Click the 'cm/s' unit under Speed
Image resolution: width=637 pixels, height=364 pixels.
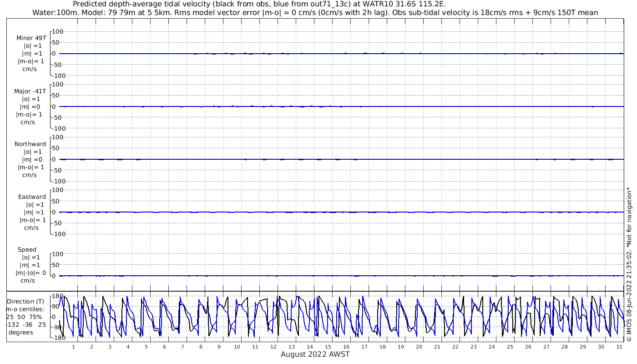click(x=27, y=280)
